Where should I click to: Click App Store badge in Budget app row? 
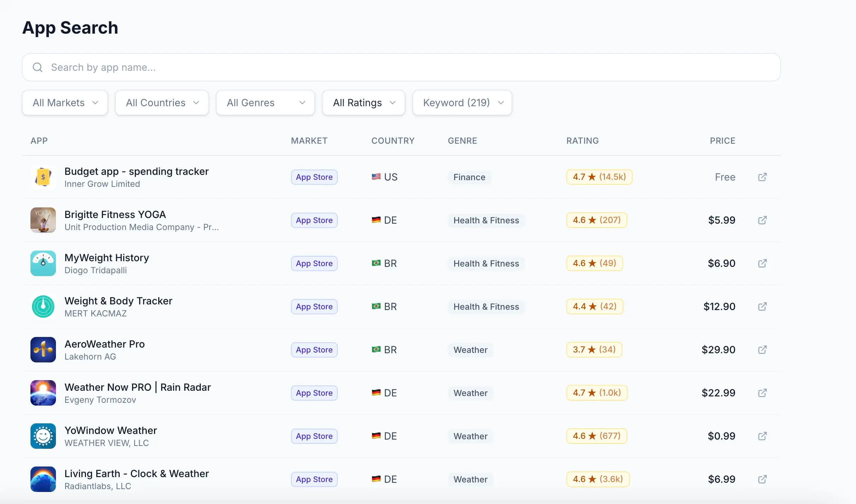(x=314, y=177)
